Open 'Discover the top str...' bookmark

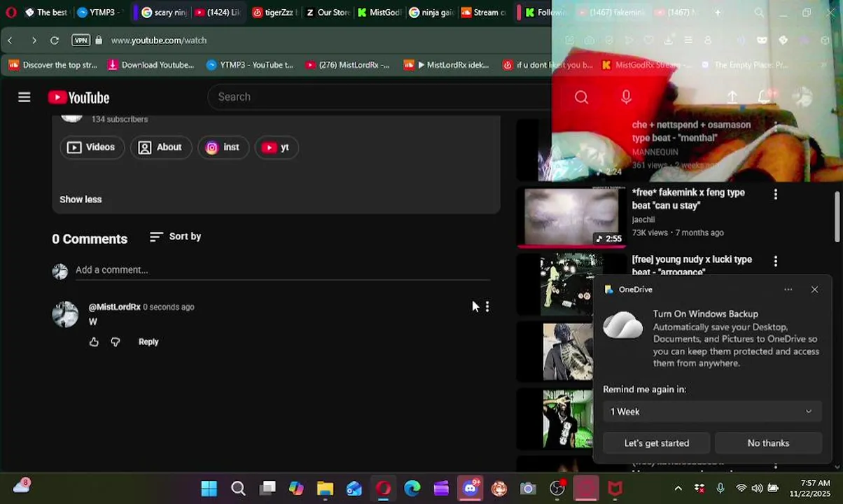(53, 65)
